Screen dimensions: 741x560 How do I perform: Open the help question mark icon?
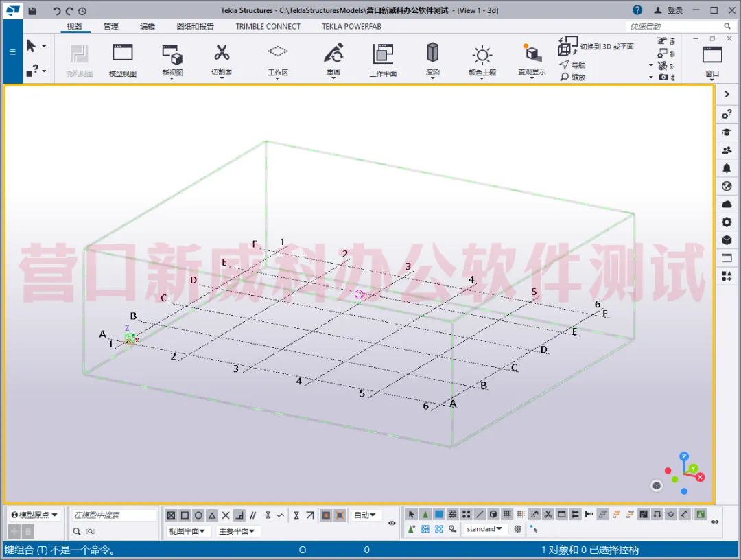pos(637,10)
